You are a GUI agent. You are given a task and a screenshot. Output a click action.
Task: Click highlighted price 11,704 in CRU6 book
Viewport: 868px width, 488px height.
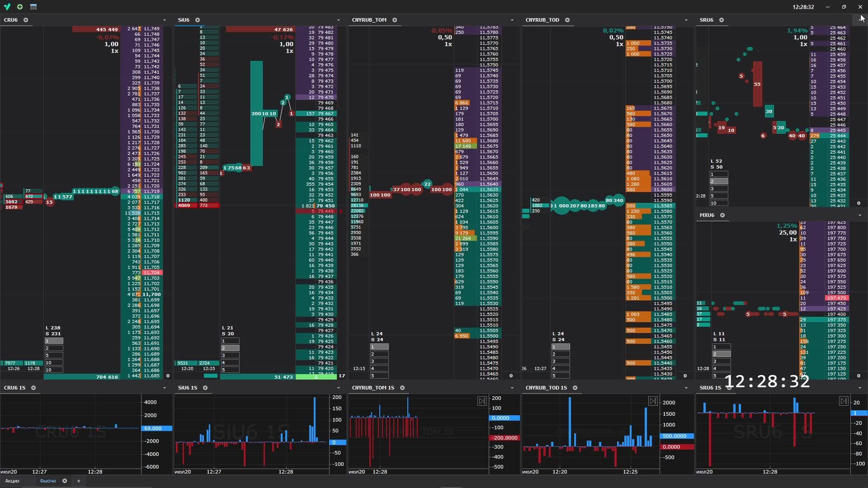(x=152, y=272)
